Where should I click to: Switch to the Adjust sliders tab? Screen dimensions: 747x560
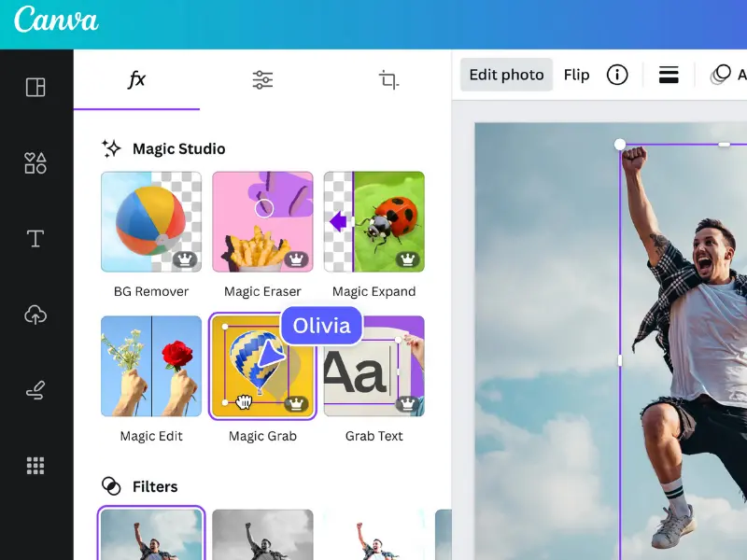point(262,80)
